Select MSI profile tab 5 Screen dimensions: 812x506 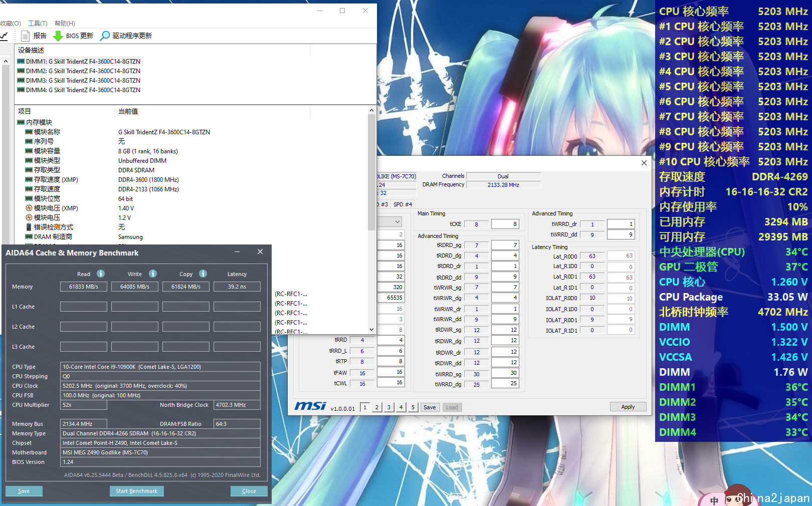point(413,407)
